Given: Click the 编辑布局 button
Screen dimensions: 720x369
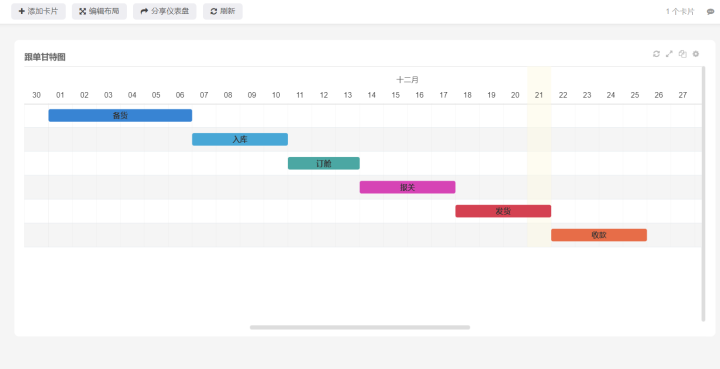Looking at the screenshot, I should click(x=99, y=11).
